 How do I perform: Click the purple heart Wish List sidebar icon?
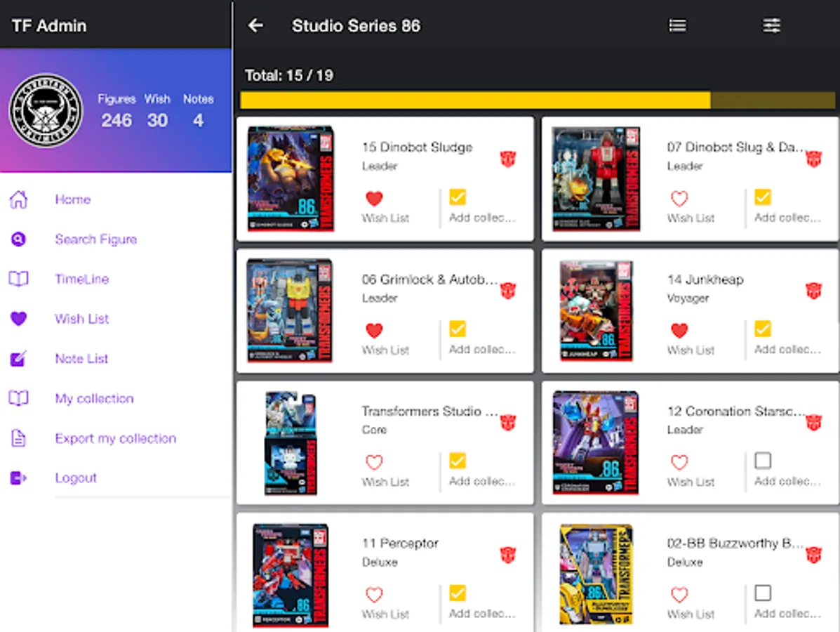click(18, 318)
